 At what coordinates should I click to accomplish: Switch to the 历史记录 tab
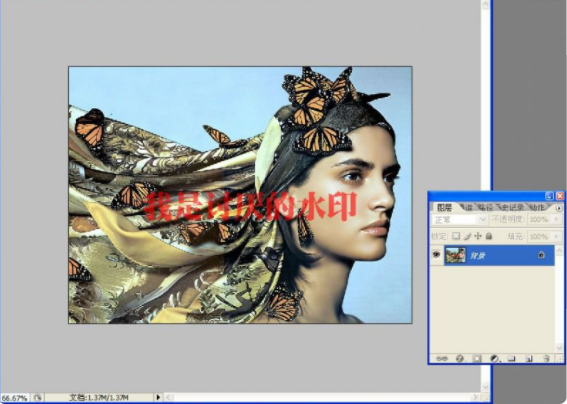pyautogui.click(x=512, y=207)
